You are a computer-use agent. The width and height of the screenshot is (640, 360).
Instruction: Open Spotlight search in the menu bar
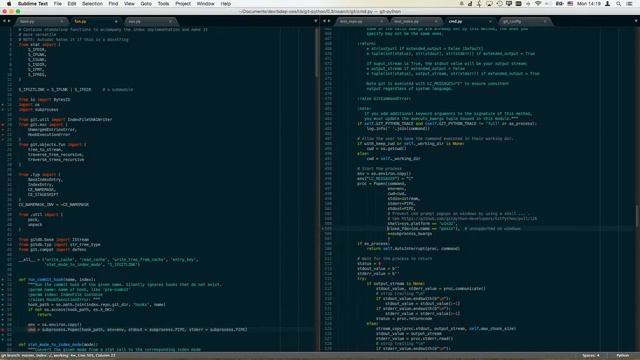click(x=619, y=4)
